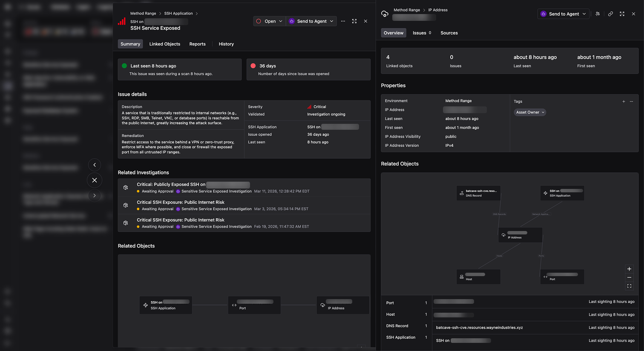Viewport: 644px width, 351px height.
Task: Select the Host node in the graph
Action: 478,277
